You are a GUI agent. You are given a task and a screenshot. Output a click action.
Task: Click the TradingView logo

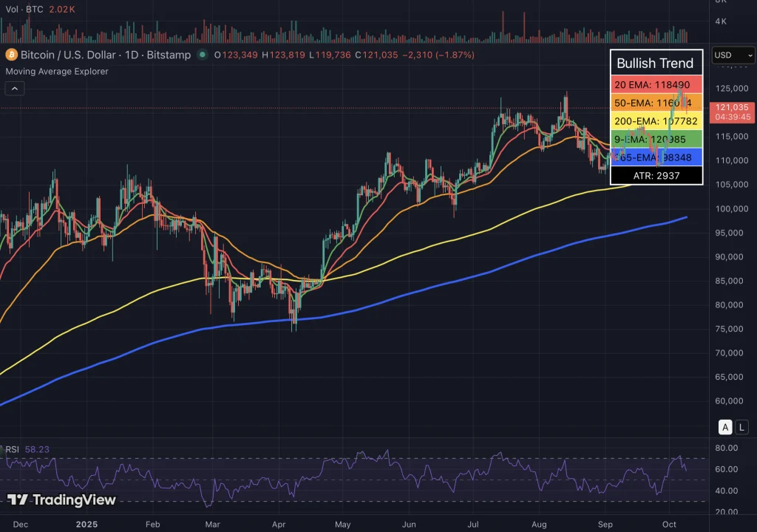point(62,500)
